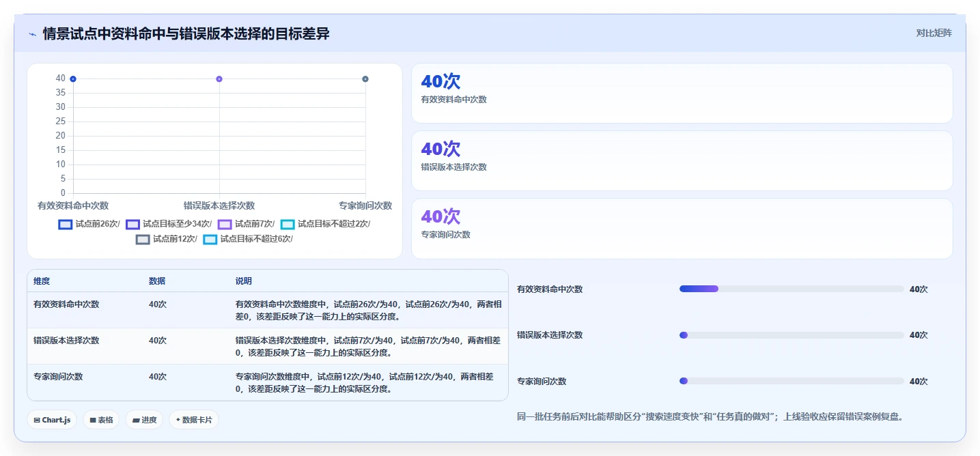Click the 专家询问次数 progress label
Image resolution: width=980 pixels, height=456 pixels.
[542, 382]
